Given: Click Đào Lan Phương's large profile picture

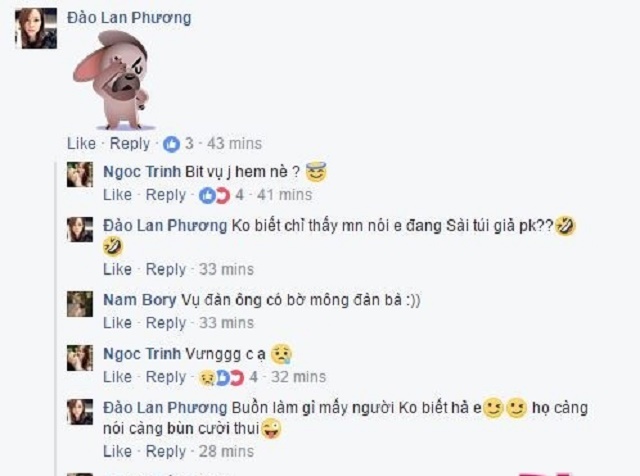Looking at the screenshot, I should tap(36, 28).
